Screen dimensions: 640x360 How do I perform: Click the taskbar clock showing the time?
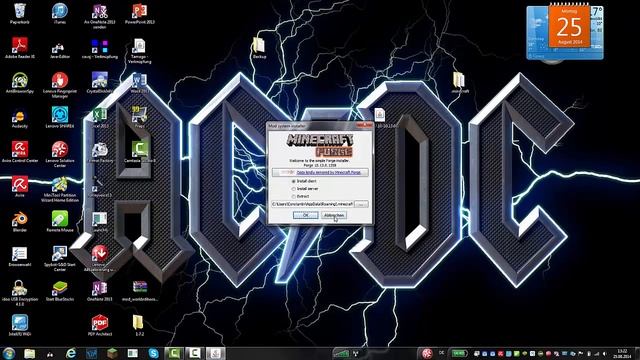[622, 353]
